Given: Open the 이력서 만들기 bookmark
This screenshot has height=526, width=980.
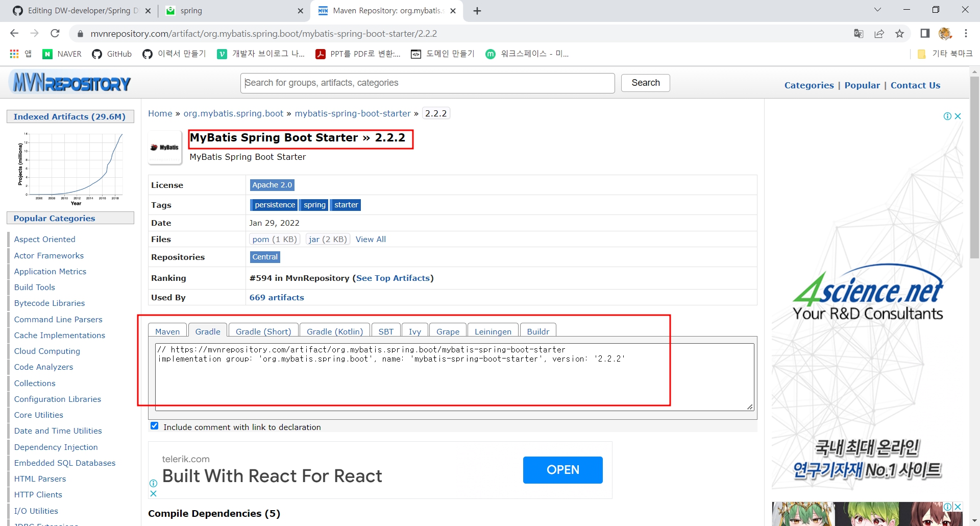Looking at the screenshot, I should [x=174, y=54].
